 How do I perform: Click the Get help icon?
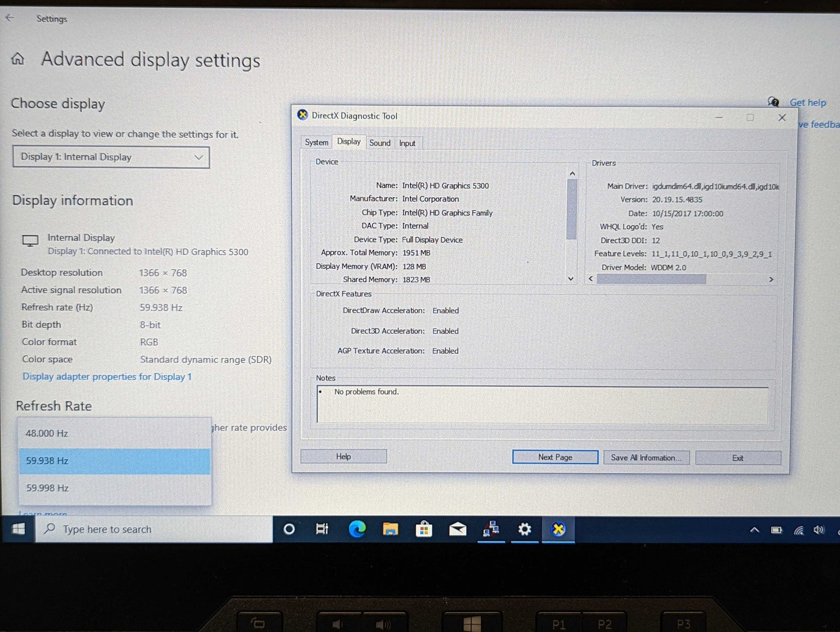click(773, 101)
